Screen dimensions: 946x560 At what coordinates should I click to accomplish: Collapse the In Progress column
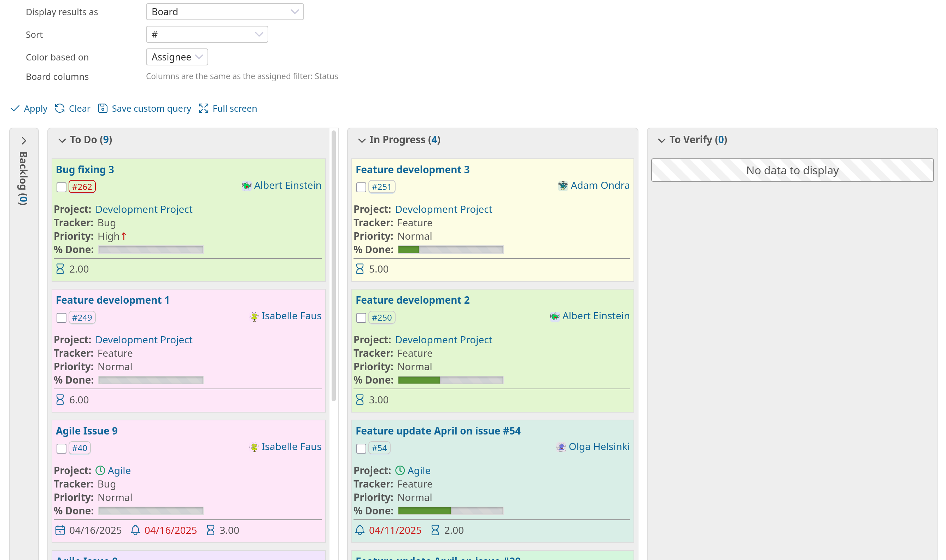pyautogui.click(x=362, y=140)
